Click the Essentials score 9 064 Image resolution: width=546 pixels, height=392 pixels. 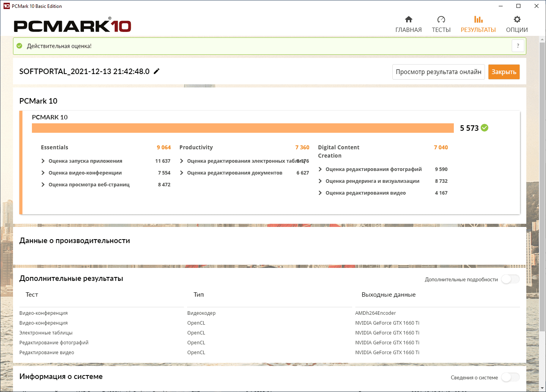163,147
